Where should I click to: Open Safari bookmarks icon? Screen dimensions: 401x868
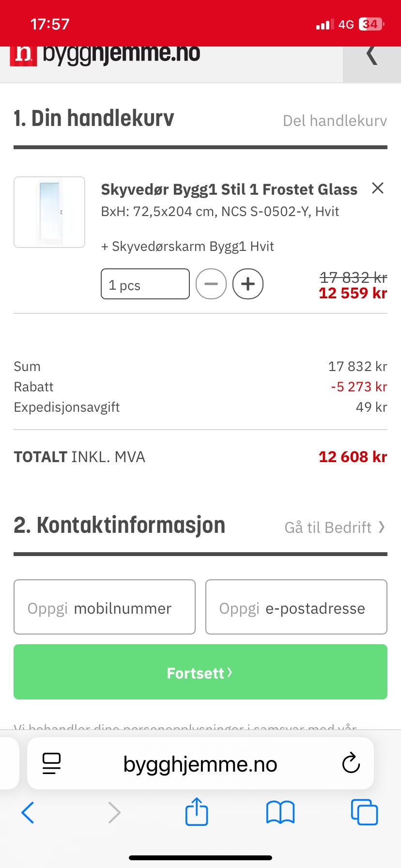pyautogui.click(x=280, y=812)
